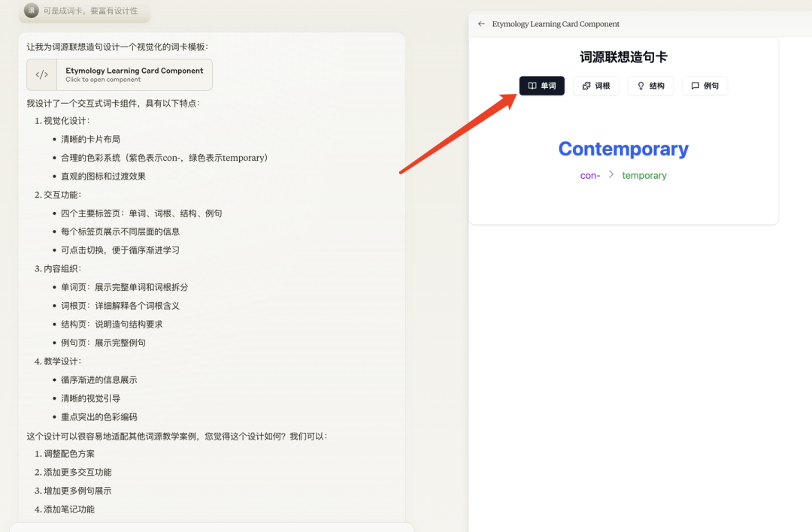The image size is (812, 532).
Task: Click the bullet 重点突出的色彩编码
Action: tap(99, 417)
